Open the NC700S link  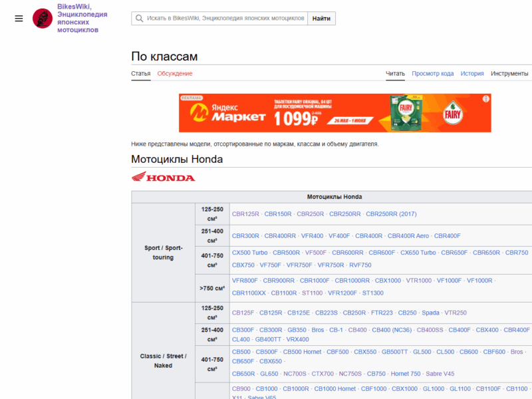coord(295,374)
